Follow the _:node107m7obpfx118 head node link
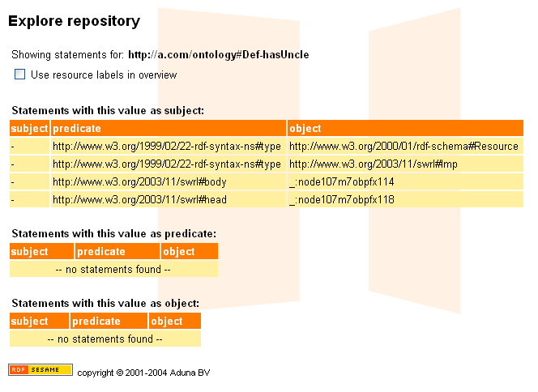 click(341, 199)
